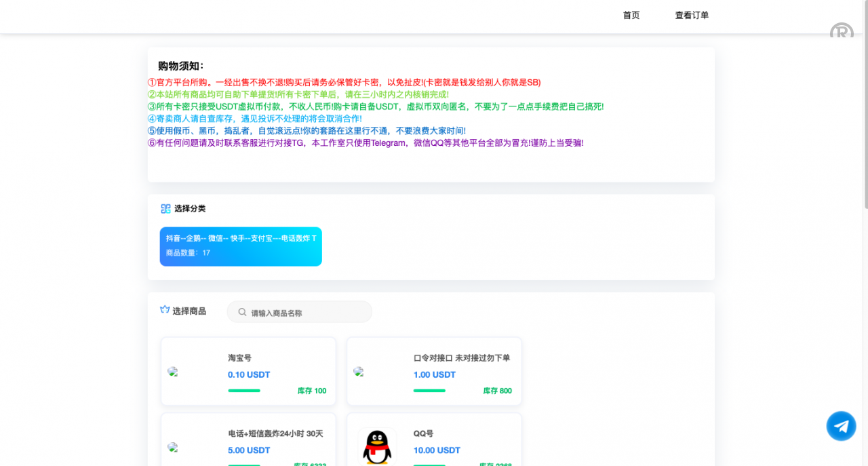Click the green stock bar under 口令对接口
868x466 pixels.
pyautogui.click(x=429, y=391)
